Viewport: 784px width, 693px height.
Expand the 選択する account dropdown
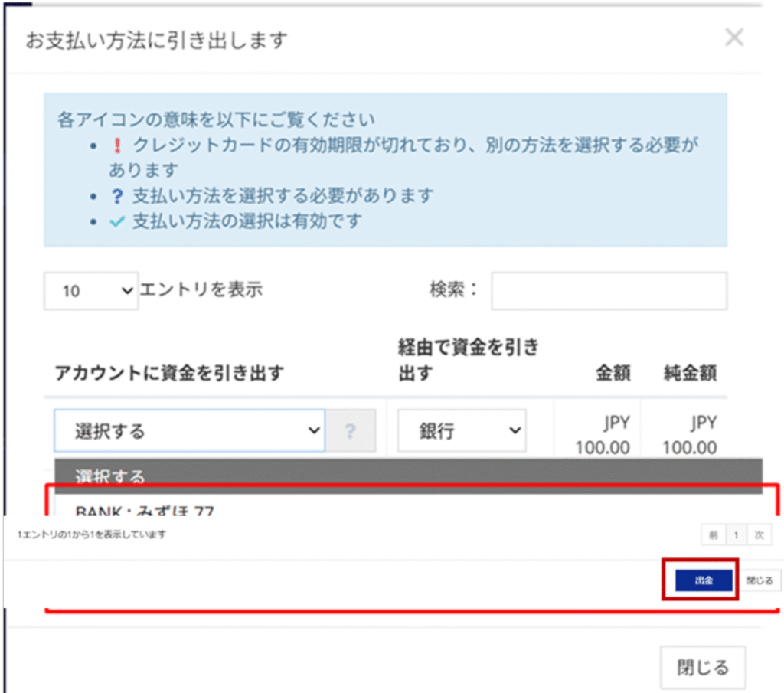point(190,431)
